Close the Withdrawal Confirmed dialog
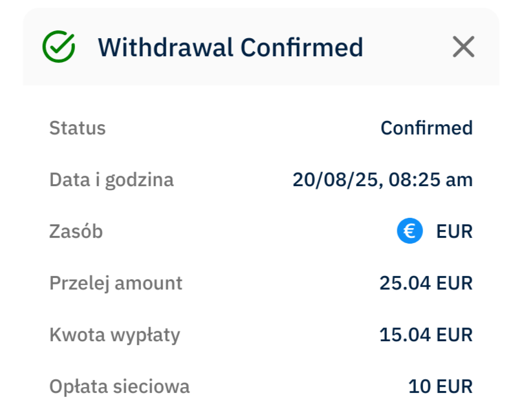 pyautogui.click(x=463, y=47)
